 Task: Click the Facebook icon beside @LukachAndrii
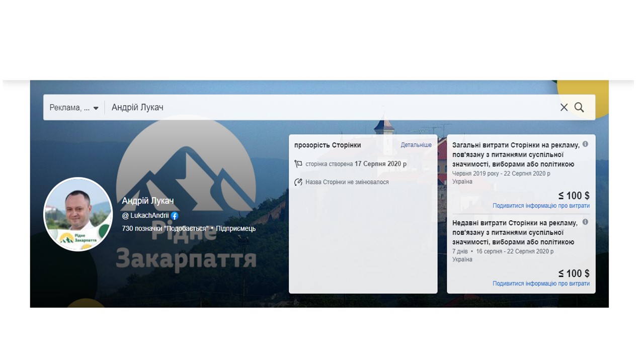click(175, 216)
